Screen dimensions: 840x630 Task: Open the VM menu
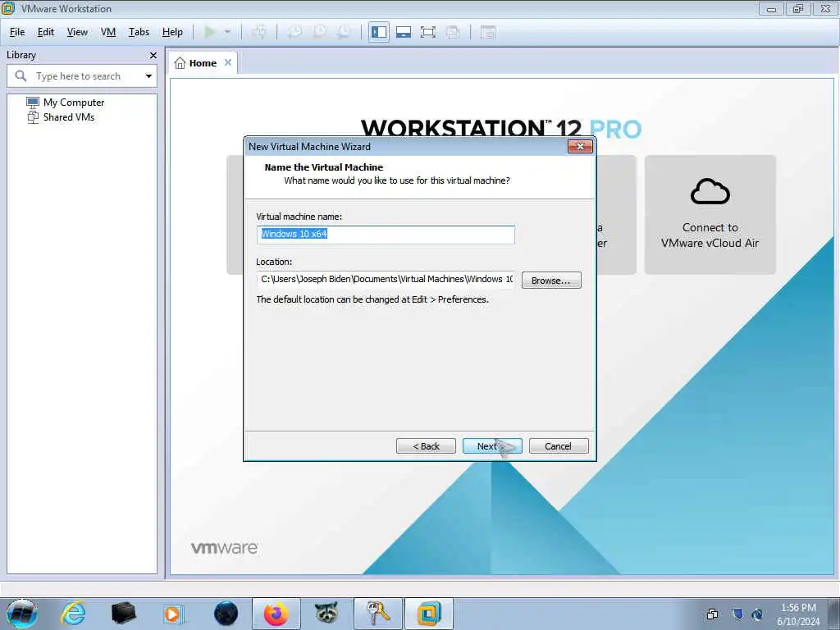108,32
